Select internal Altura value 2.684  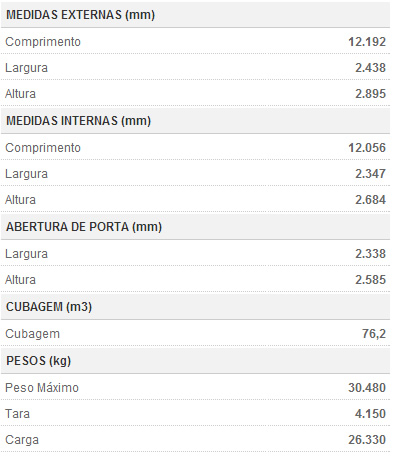coord(370,200)
